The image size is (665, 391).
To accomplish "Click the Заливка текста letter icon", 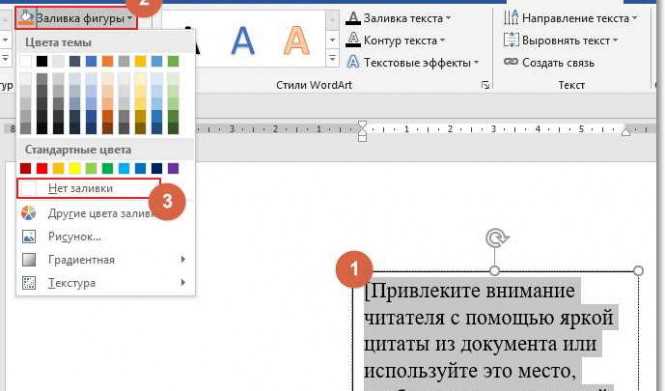I will pyautogui.click(x=353, y=18).
